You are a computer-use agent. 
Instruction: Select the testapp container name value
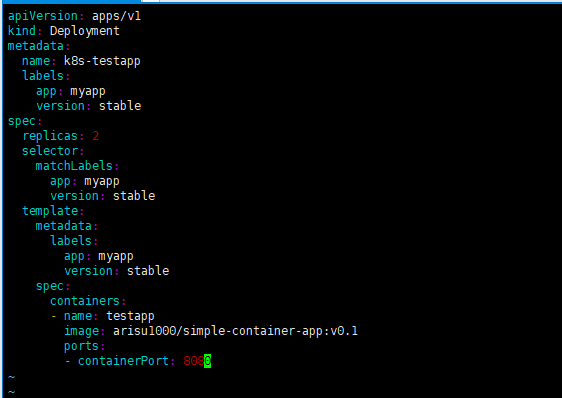click(130, 316)
